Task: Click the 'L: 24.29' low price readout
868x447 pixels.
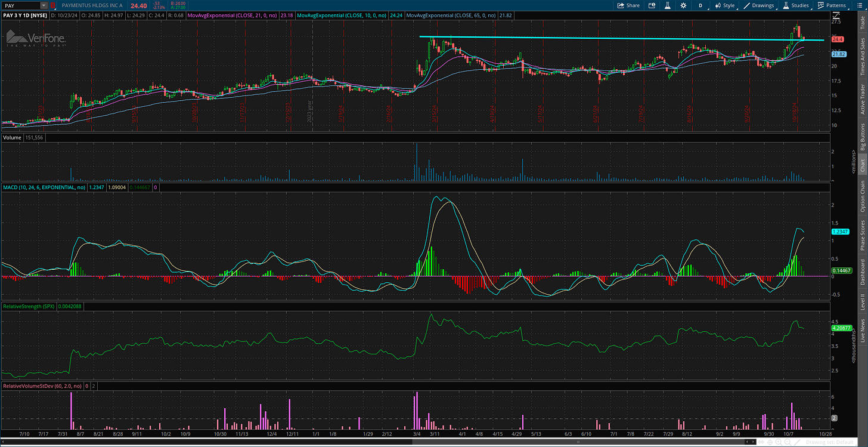Action: [136, 16]
